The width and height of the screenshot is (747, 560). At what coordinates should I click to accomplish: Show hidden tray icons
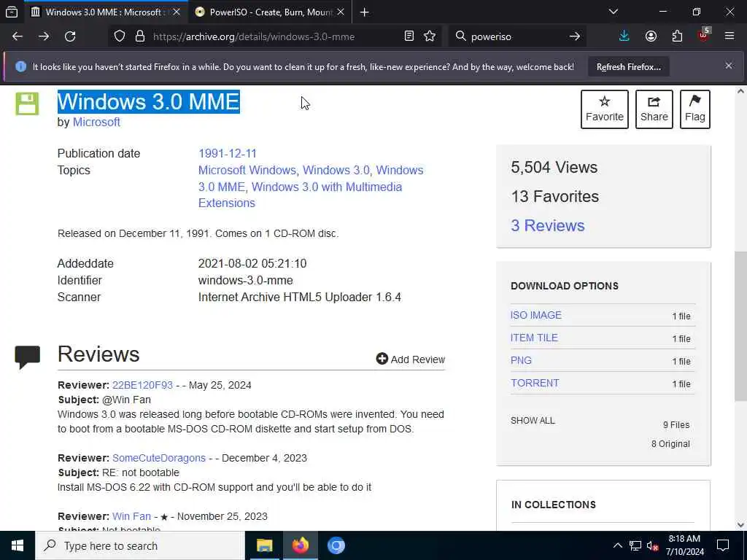[x=617, y=545]
